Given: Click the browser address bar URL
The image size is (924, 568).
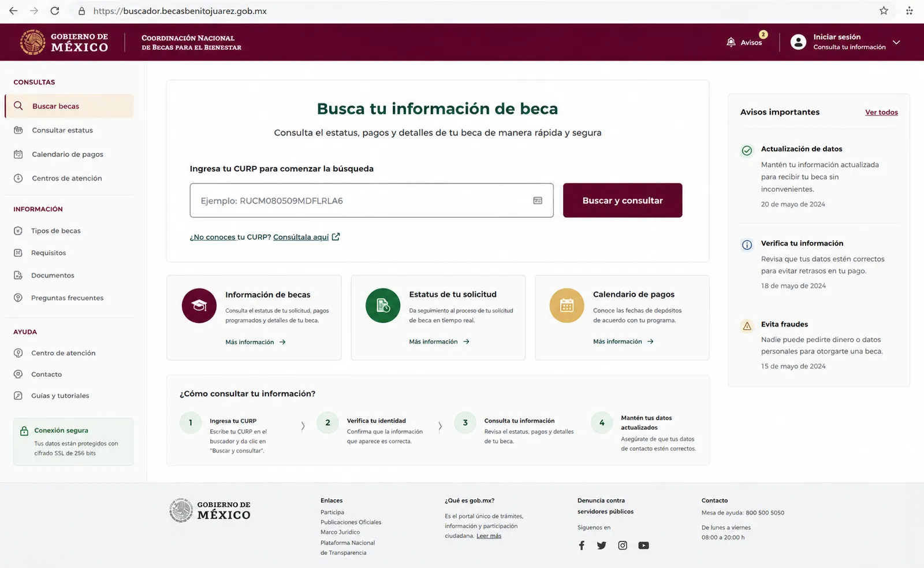Looking at the screenshot, I should coord(180,11).
